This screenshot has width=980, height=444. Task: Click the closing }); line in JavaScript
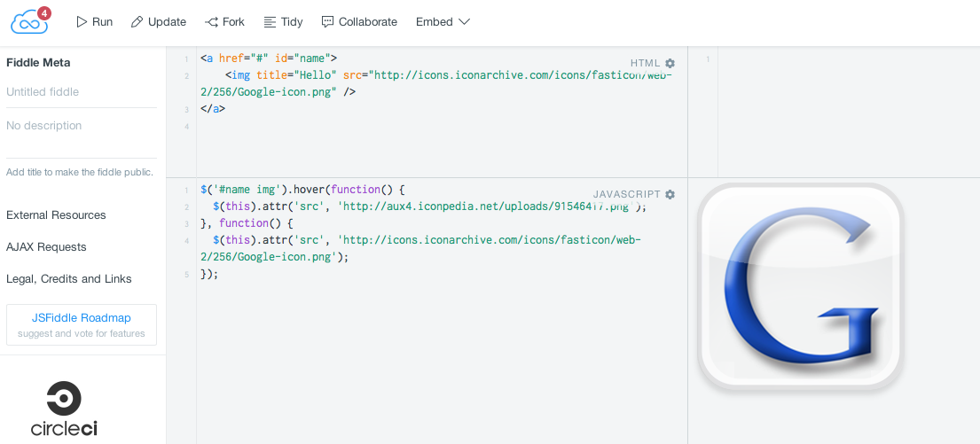209,274
